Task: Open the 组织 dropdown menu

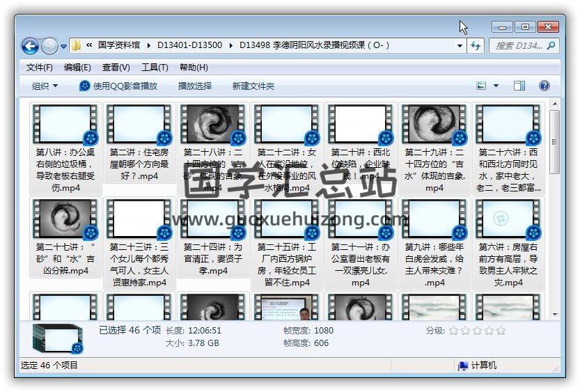Action: [45, 86]
